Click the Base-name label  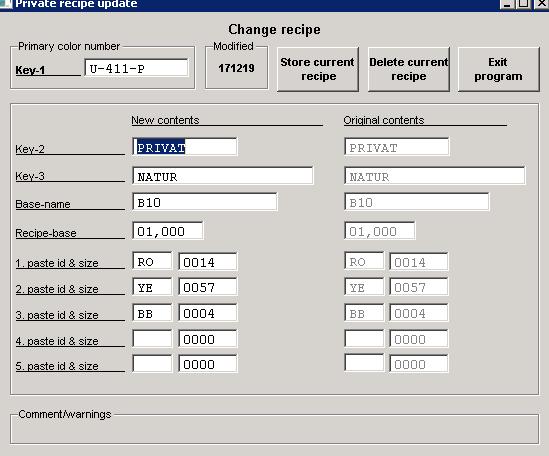pyautogui.click(x=43, y=204)
